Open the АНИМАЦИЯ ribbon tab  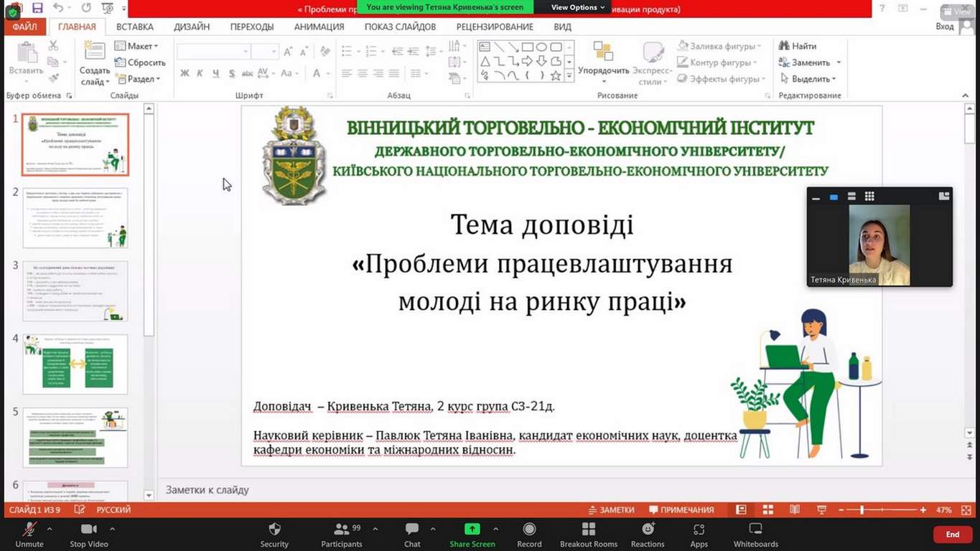pos(319,27)
